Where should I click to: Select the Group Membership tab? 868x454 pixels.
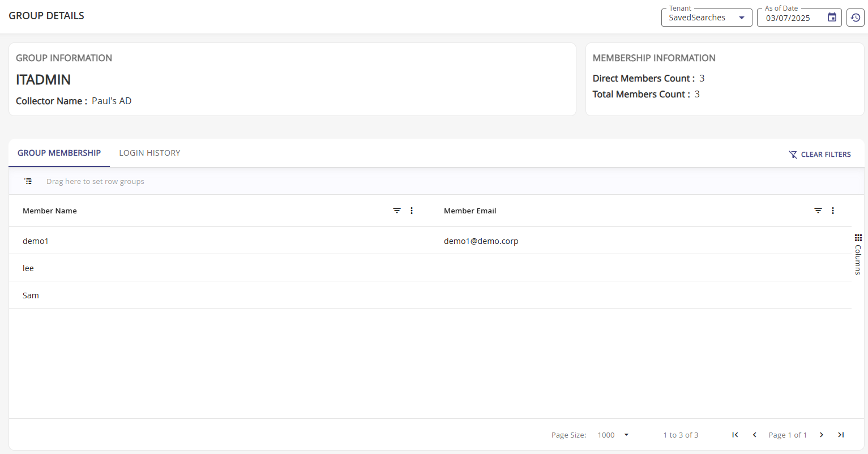click(59, 153)
